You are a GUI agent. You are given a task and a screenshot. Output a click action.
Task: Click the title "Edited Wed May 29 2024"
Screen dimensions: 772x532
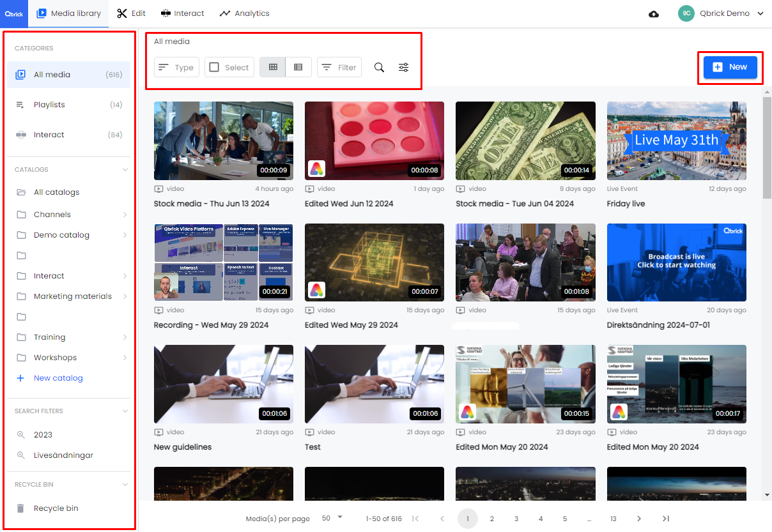351,325
